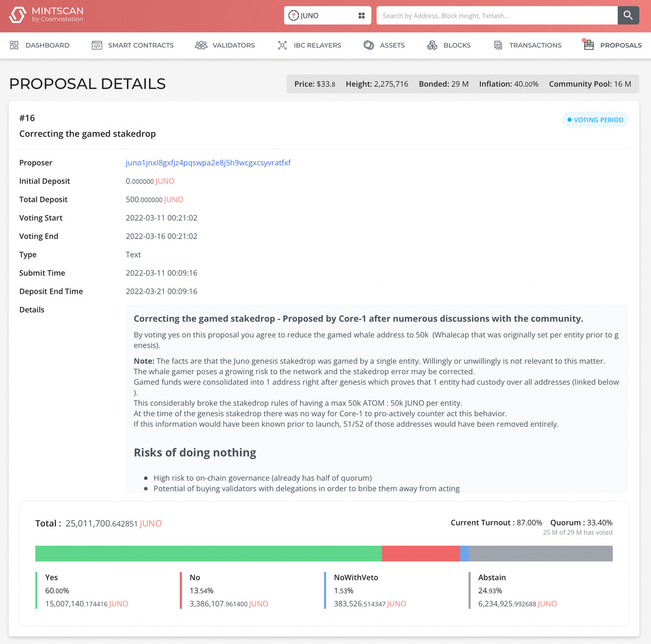Select the Abstain 24.93% result
The image size is (651, 644).
513,590
